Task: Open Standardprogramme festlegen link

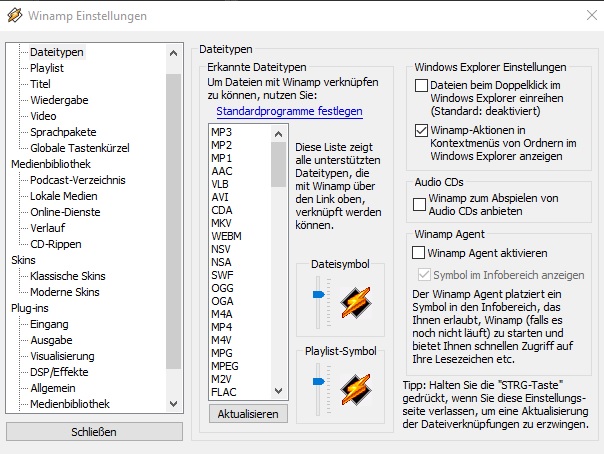Action: 289,111
